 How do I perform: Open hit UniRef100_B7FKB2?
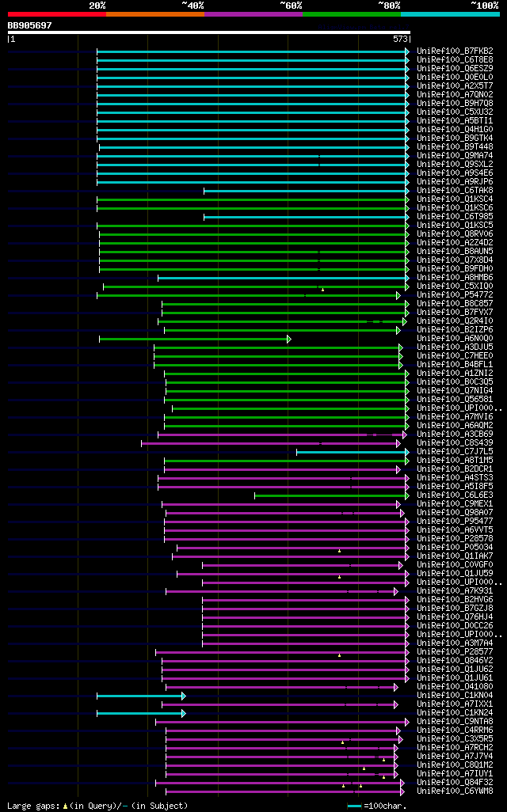pos(456,51)
